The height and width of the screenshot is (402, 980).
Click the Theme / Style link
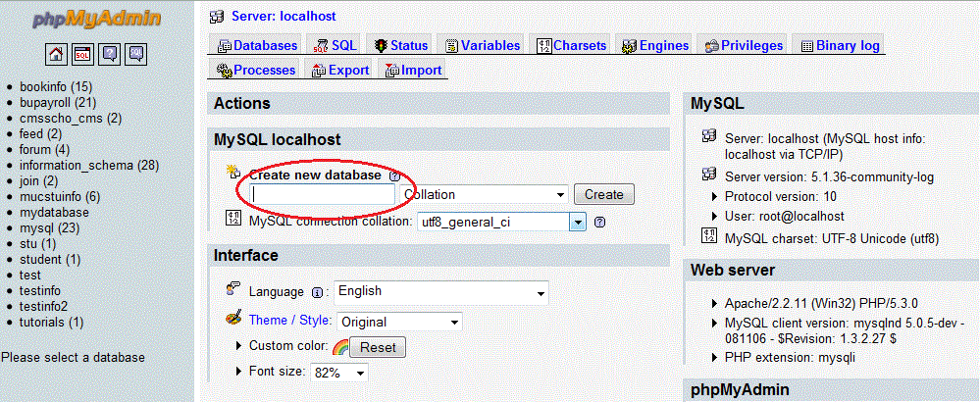289,321
